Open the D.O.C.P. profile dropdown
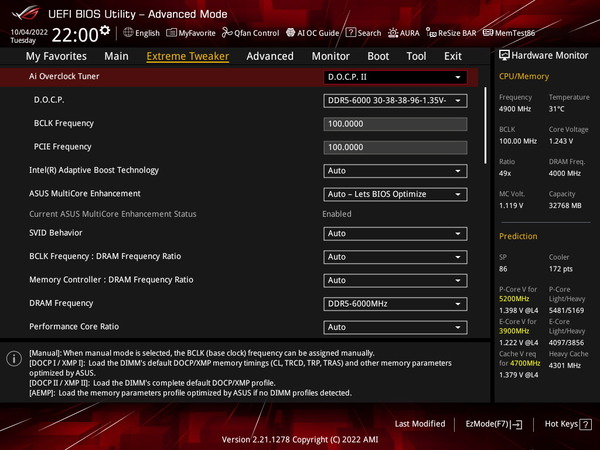600x450 pixels. click(x=395, y=101)
